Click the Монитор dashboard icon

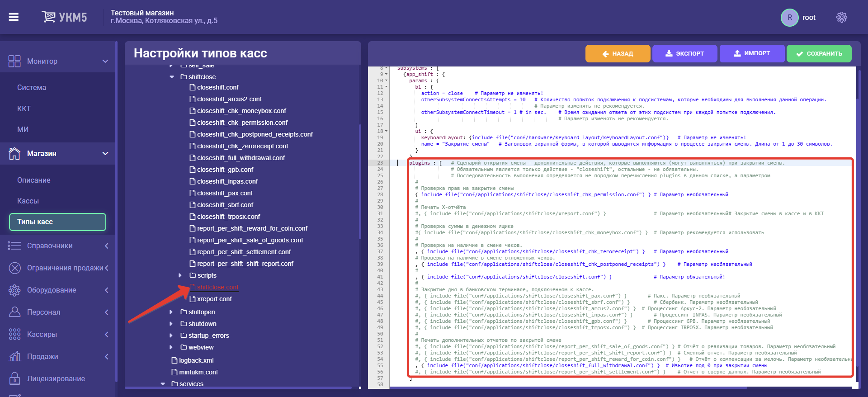[x=14, y=61]
